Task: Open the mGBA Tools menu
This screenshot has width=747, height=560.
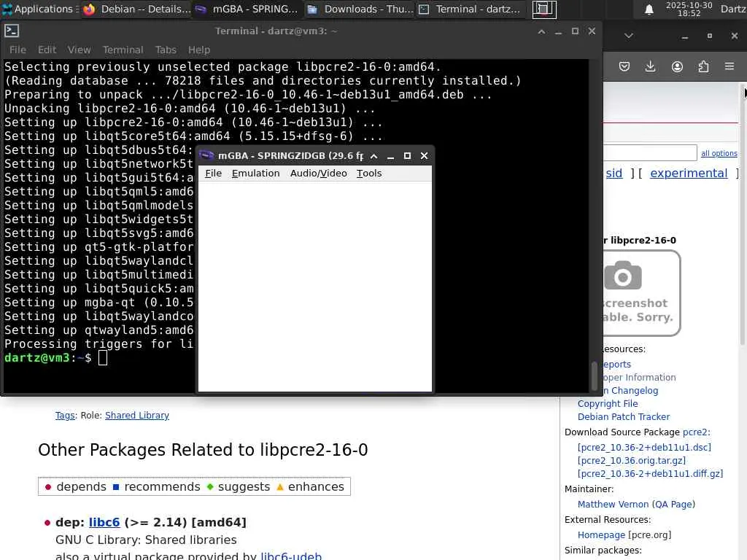Action: 369,174
